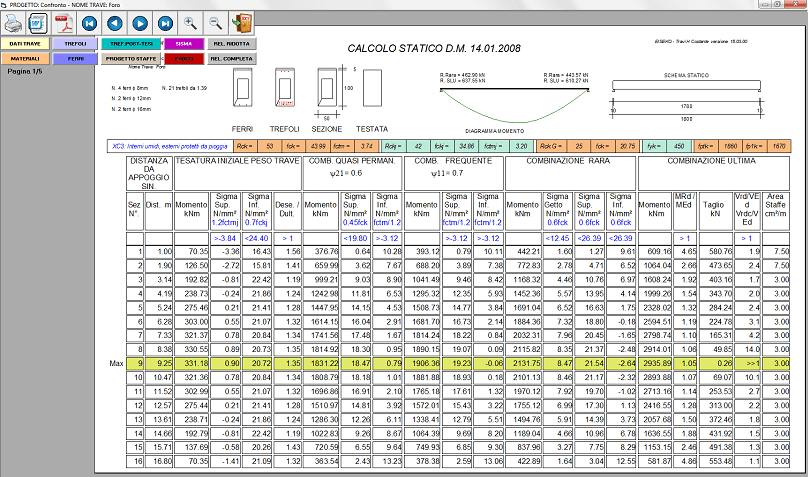The height and width of the screenshot is (477, 808).
Task: Click the Rck G value '25'
Action: point(579,146)
